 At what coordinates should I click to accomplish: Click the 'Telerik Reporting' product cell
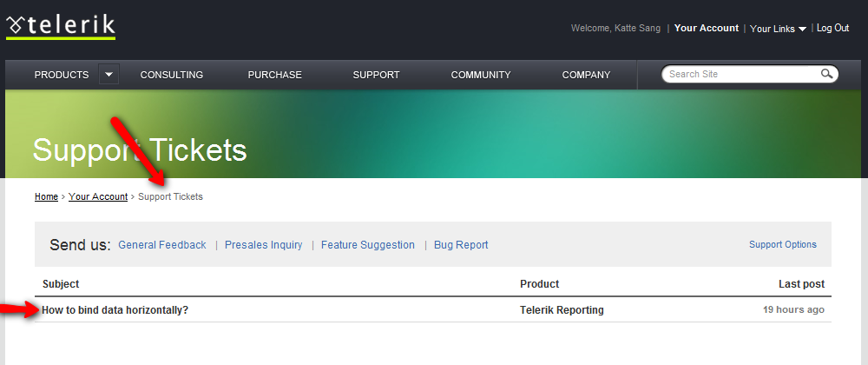(x=562, y=310)
